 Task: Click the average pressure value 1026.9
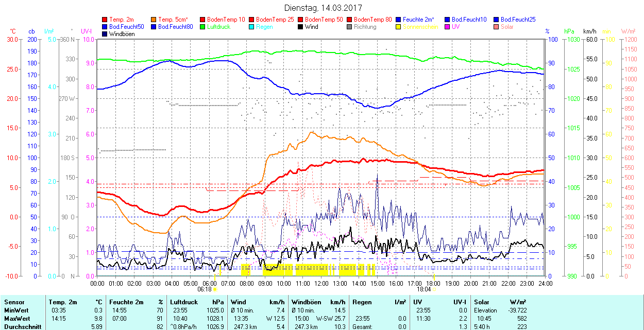click(214, 327)
